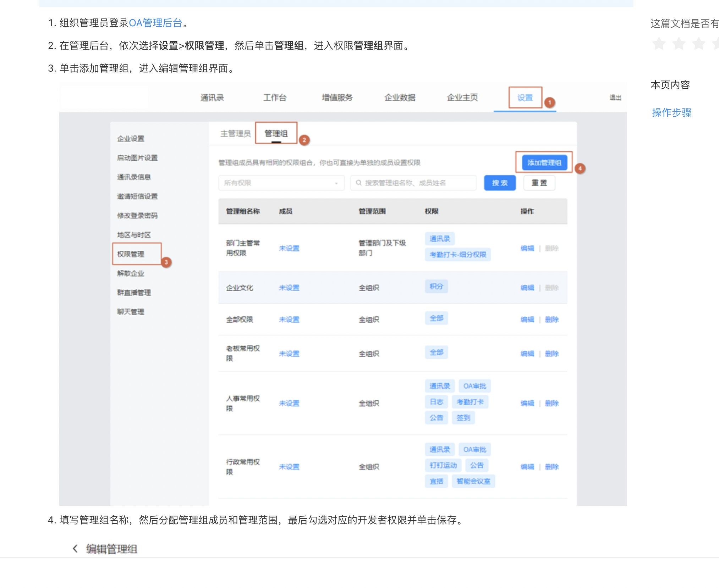The image size is (719, 588).
Task: Select 通讯录信息 in the sidebar
Action: coord(134,177)
